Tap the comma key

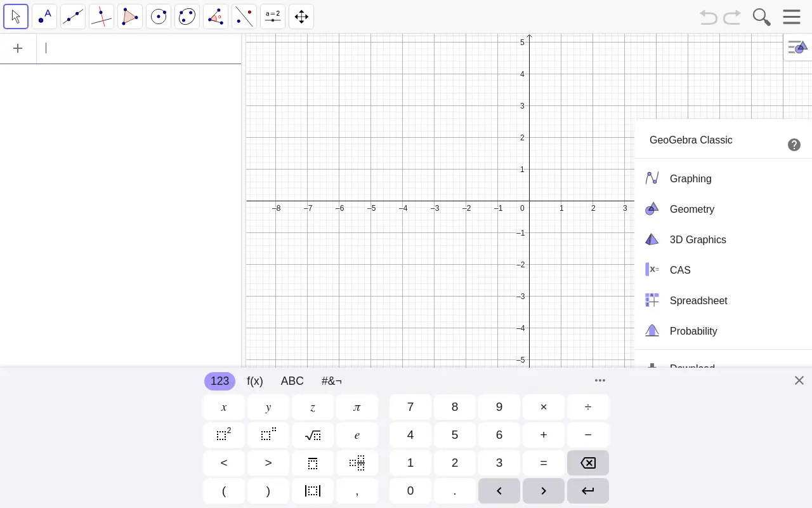(357, 491)
